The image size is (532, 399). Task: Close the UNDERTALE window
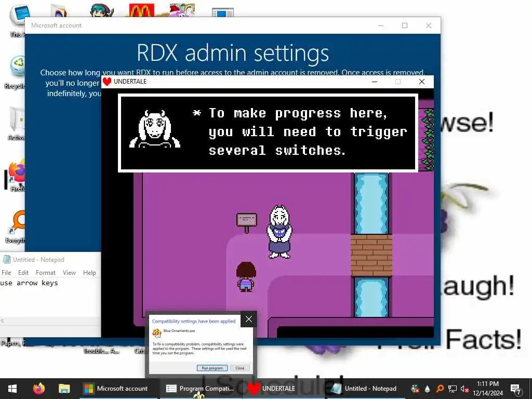[x=422, y=82]
